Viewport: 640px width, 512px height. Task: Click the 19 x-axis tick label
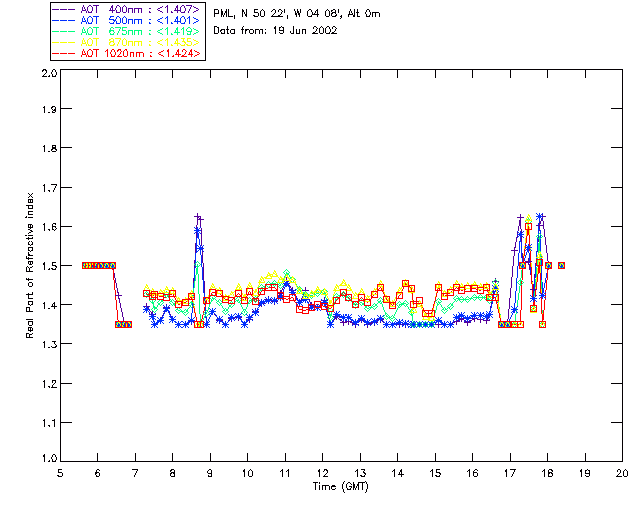(x=585, y=473)
